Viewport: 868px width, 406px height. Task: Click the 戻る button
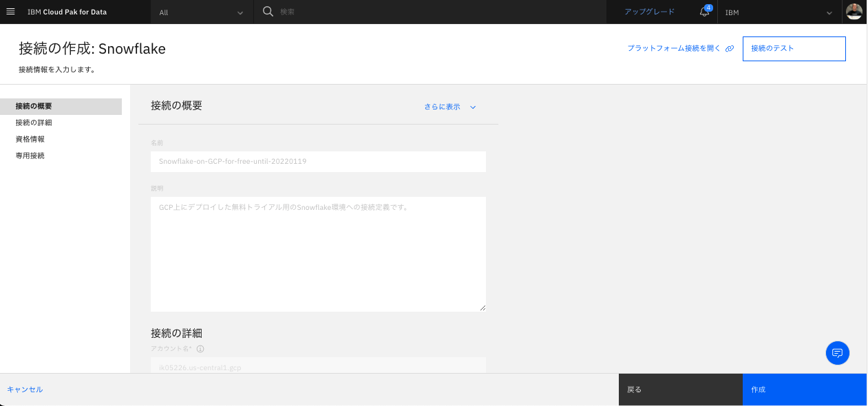click(x=681, y=389)
